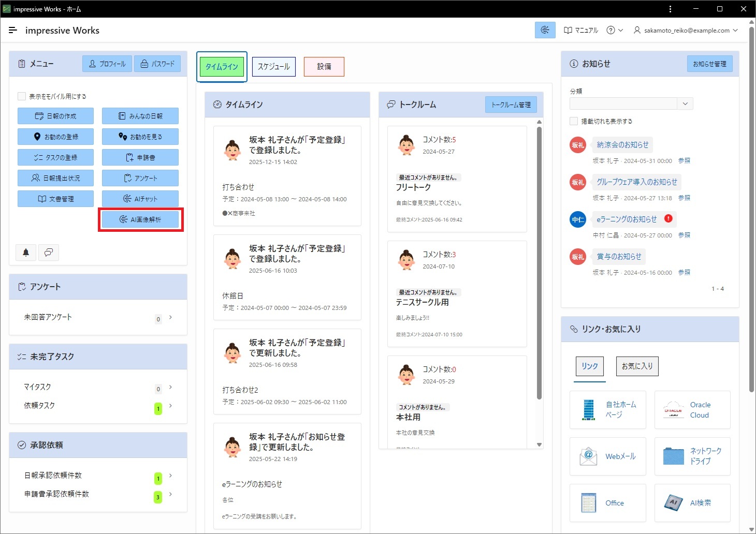
Task: Expand the help question-mark dropdown
Action: coord(615,31)
